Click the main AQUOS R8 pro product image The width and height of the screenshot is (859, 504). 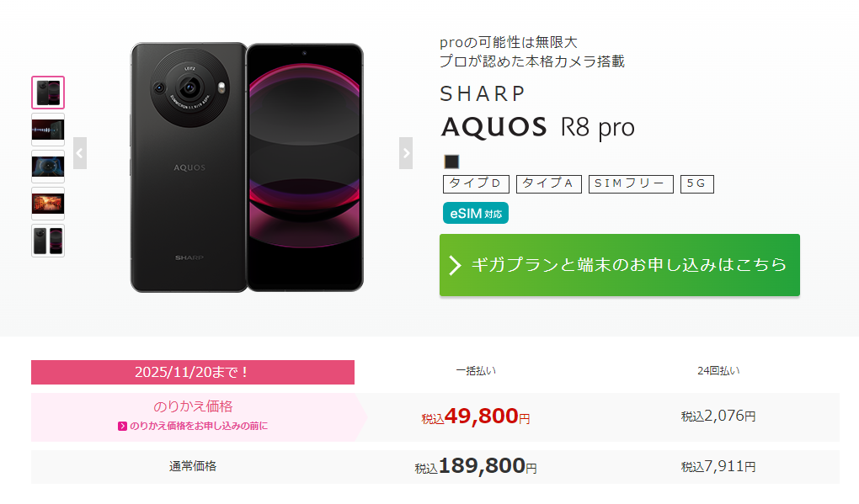coord(247,167)
